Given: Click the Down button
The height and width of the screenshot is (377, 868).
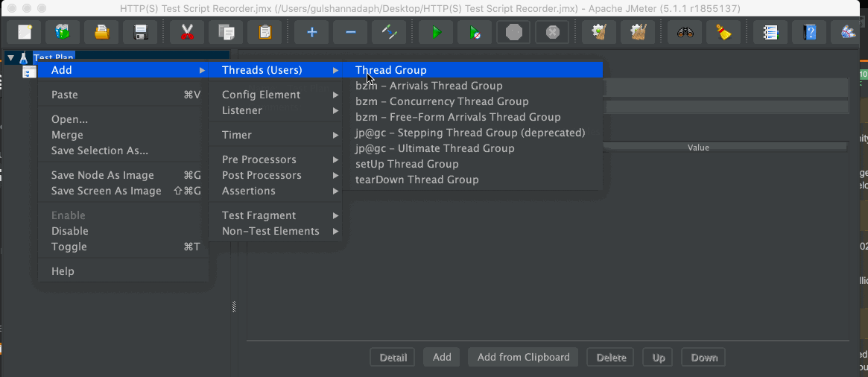Looking at the screenshot, I should pyautogui.click(x=703, y=357).
